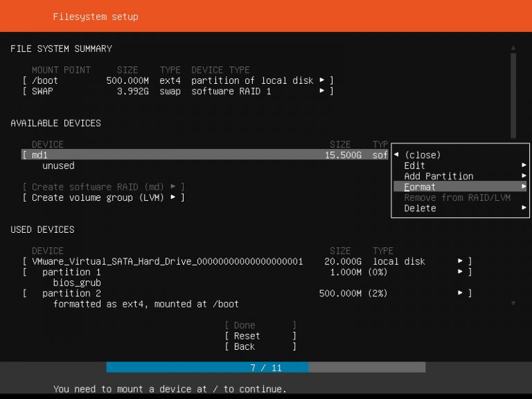
Task: Click the 'unused' label under md1
Action: tap(58, 166)
